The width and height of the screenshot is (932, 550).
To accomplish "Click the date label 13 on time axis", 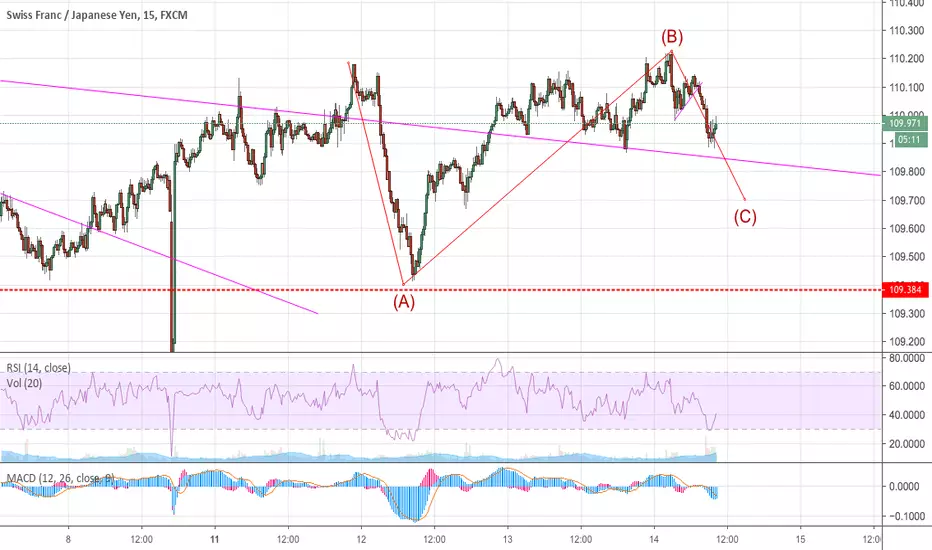I will click(x=508, y=539).
